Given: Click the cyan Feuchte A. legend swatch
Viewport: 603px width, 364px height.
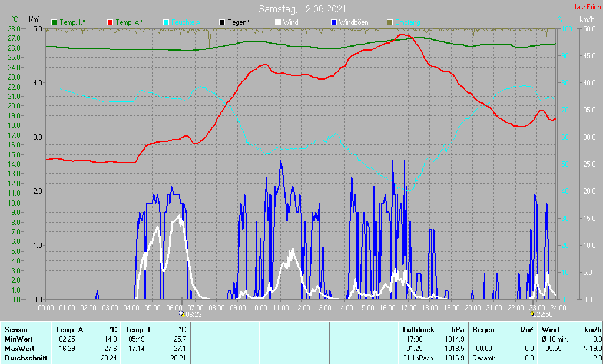Looking at the screenshot, I should [x=166, y=23].
